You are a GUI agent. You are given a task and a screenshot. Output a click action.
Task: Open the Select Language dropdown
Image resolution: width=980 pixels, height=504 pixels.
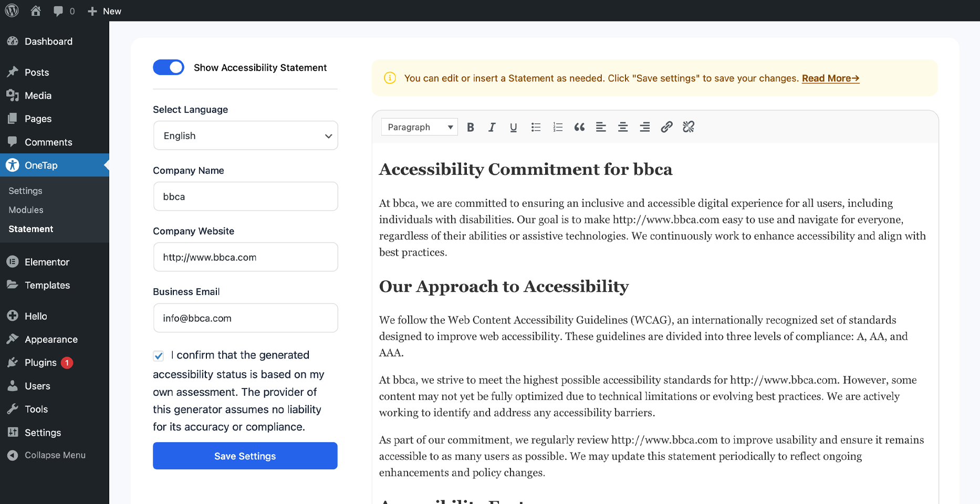pyautogui.click(x=246, y=135)
